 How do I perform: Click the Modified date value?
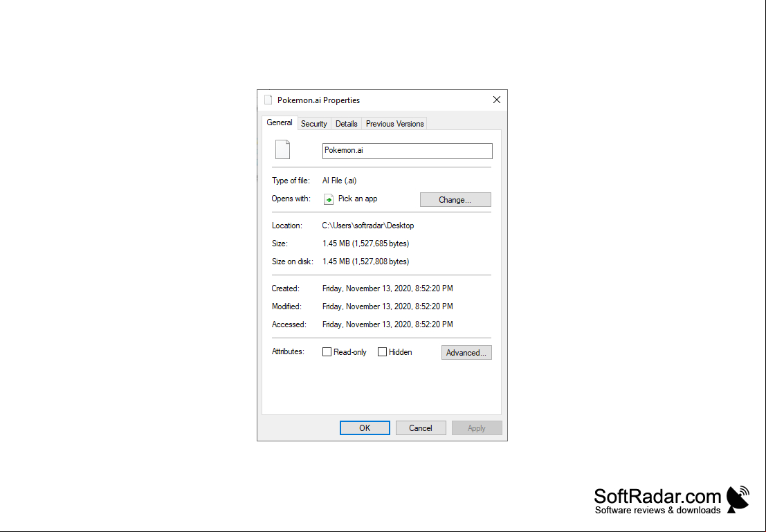click(387, 306)
